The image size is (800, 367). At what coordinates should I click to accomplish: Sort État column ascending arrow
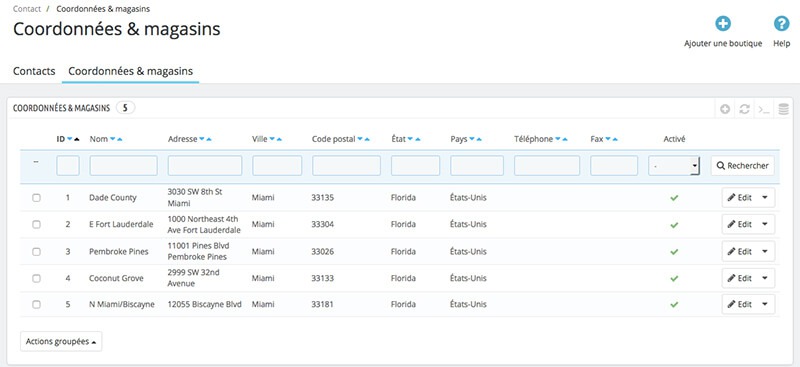(418, 139)
